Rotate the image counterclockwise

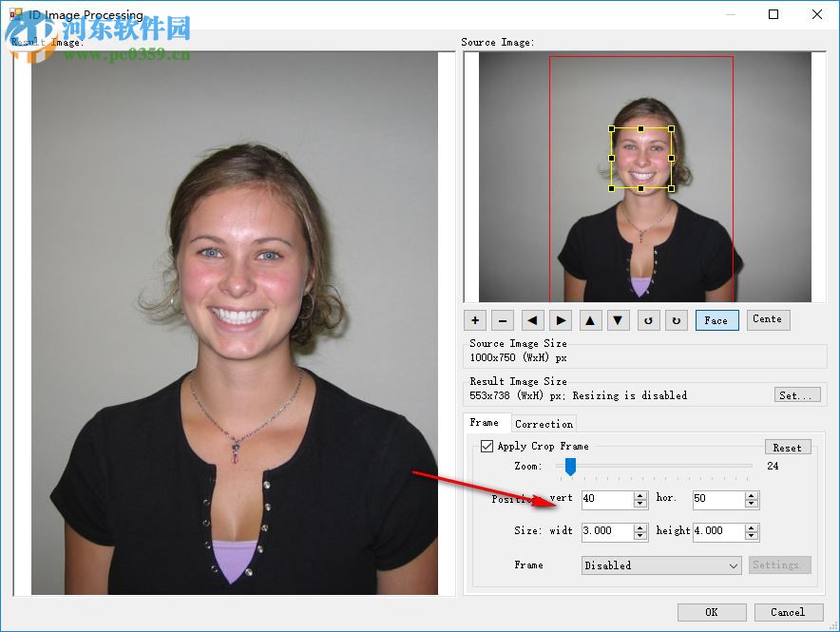(648, 320)
